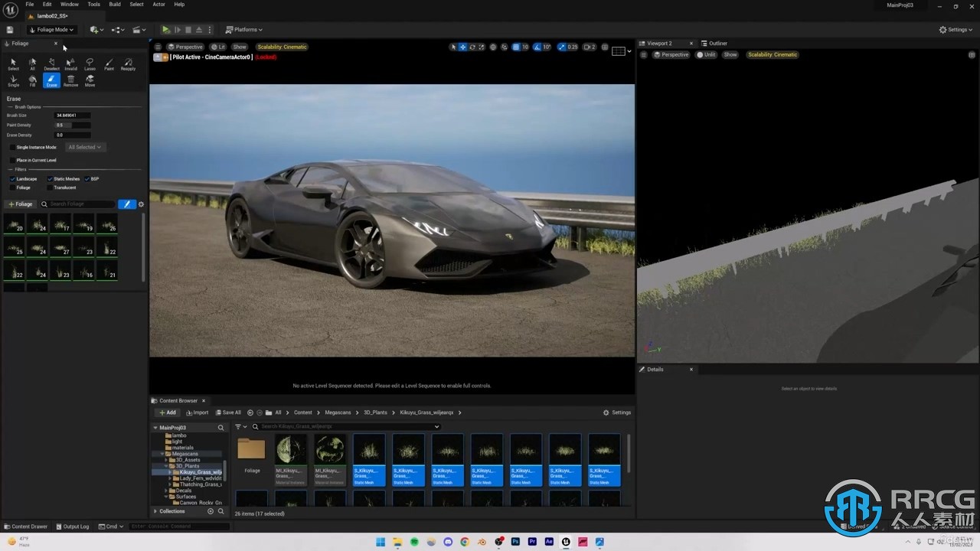
Task: Open the Content Drawer
Action: tap(26, 527)
